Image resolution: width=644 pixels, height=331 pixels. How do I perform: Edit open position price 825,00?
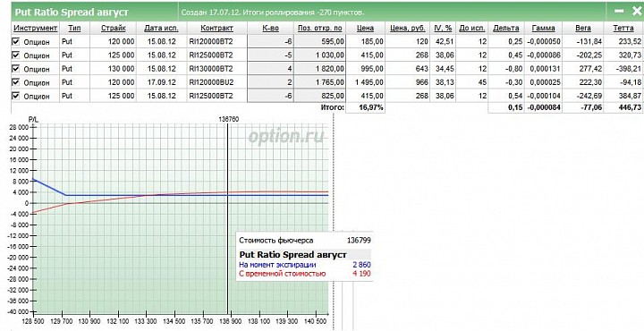point(319,96)
